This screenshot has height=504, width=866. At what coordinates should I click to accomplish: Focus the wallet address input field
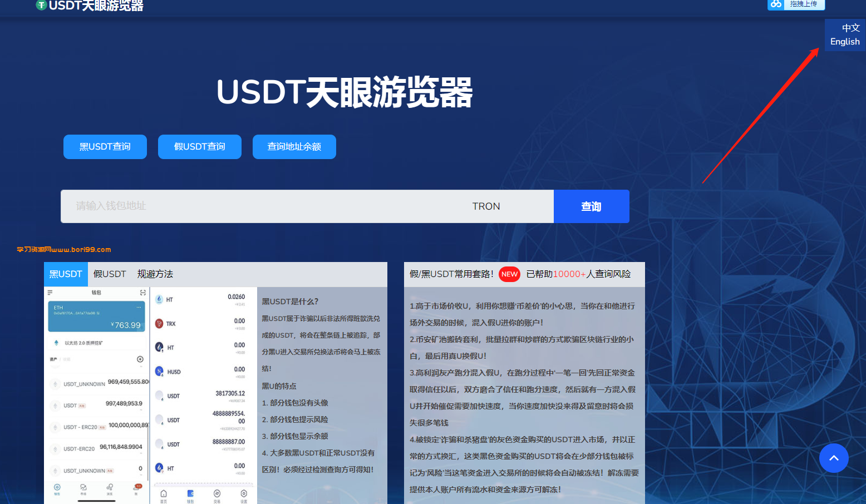click(262, 206)
